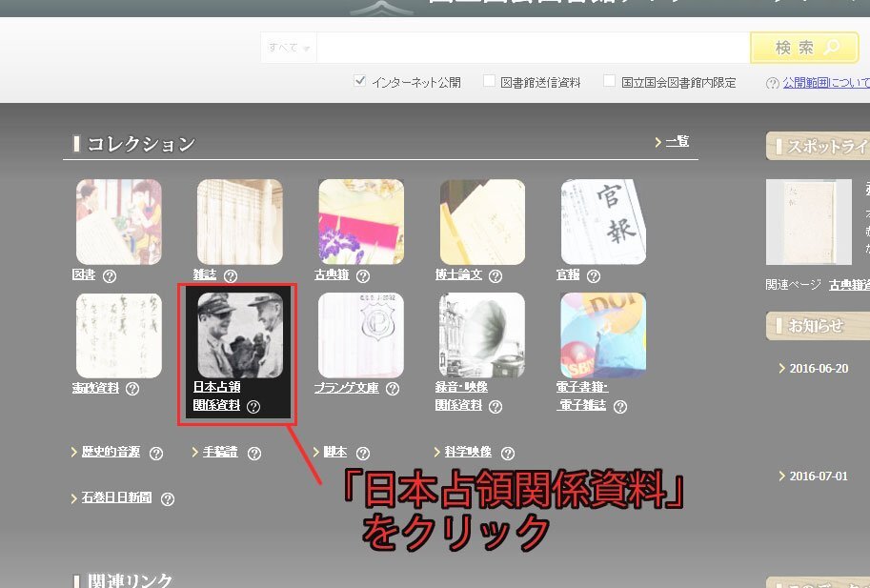Open the 官報 collection thumbnail
The image size is (870, 588).
pyautogui.click(x=603, y=222)
